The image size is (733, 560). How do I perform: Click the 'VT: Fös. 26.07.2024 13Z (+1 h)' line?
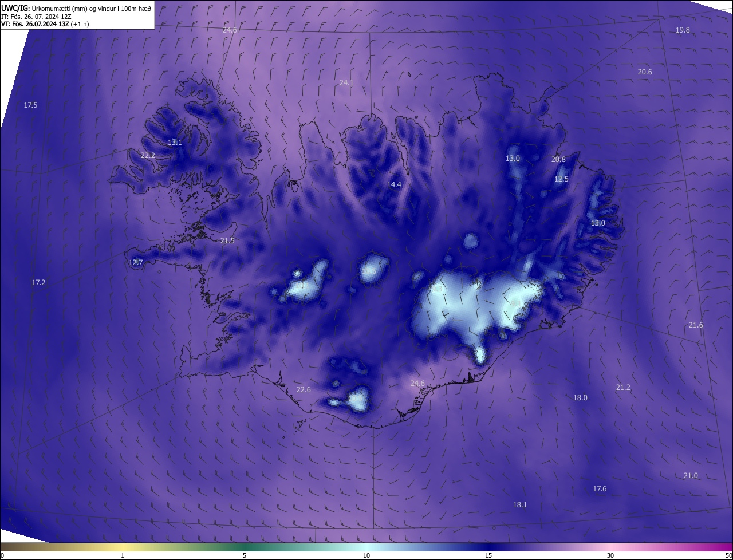point(45,24)
